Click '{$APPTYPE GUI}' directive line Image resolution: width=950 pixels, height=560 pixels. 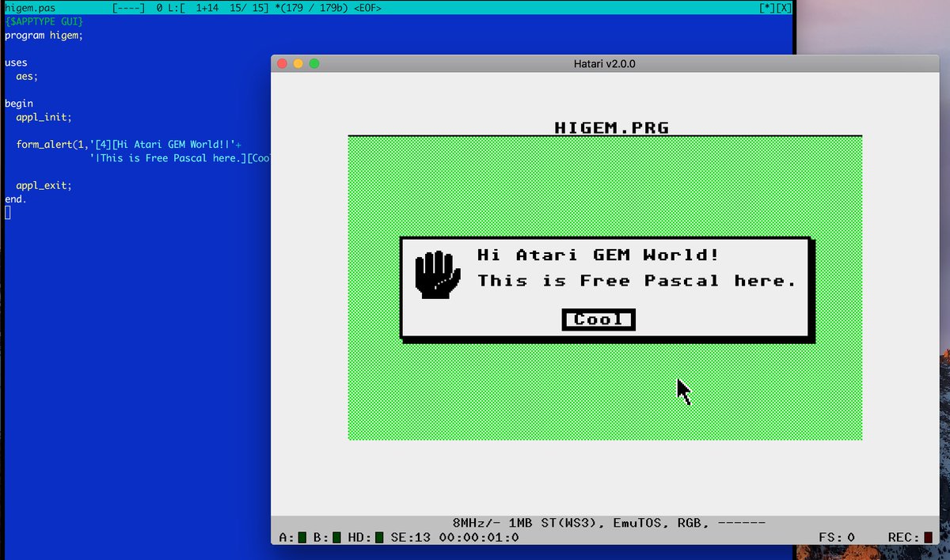pyautogui.click(x=44, y=21)
